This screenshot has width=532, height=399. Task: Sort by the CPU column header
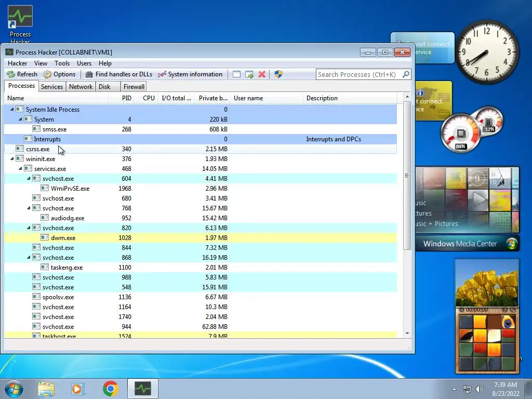tap(146, 98)
